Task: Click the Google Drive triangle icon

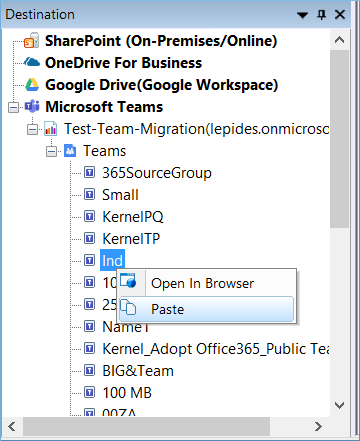Action: point(32,85)
